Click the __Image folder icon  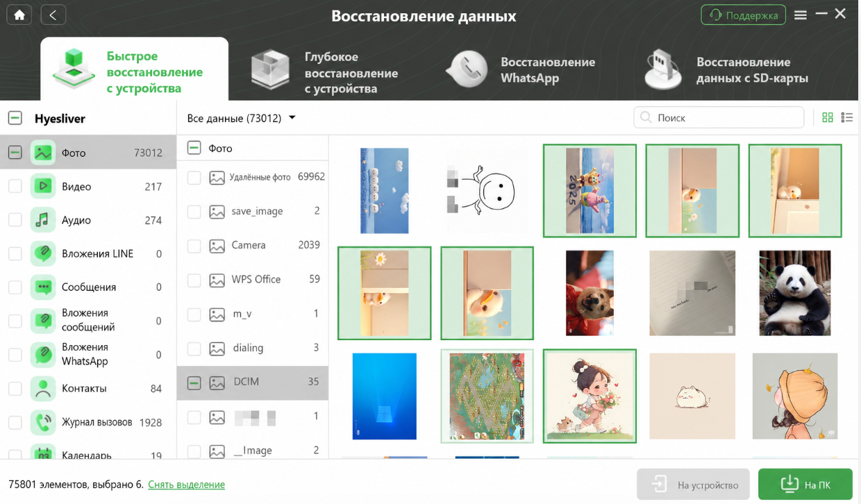point(217,451)
